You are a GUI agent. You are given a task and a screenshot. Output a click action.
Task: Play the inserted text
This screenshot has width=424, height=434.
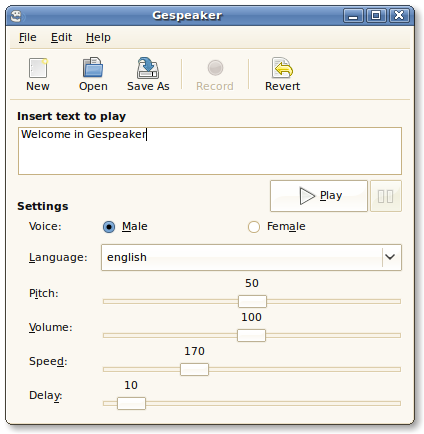pos(319,196)
